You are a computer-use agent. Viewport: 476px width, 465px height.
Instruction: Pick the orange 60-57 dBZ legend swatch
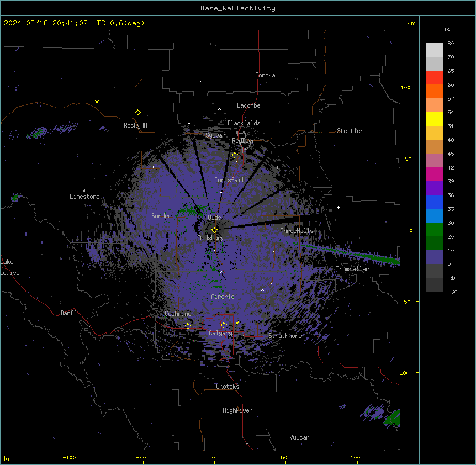point(434,91)
